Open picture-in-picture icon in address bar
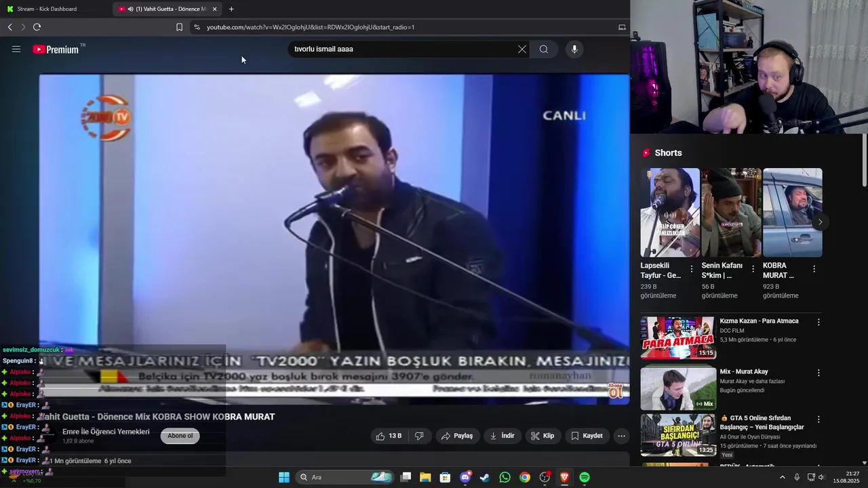 click(x=622, y=27)
